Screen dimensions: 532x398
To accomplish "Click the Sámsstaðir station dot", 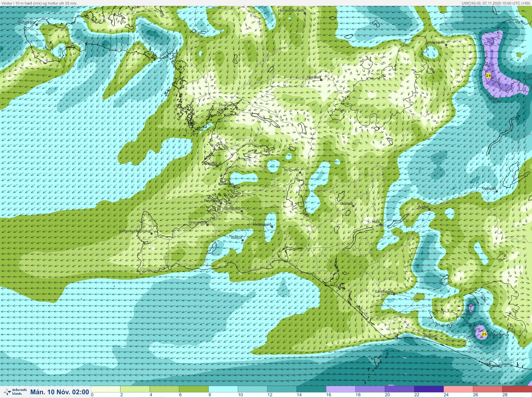I will (x=394, y=294).
